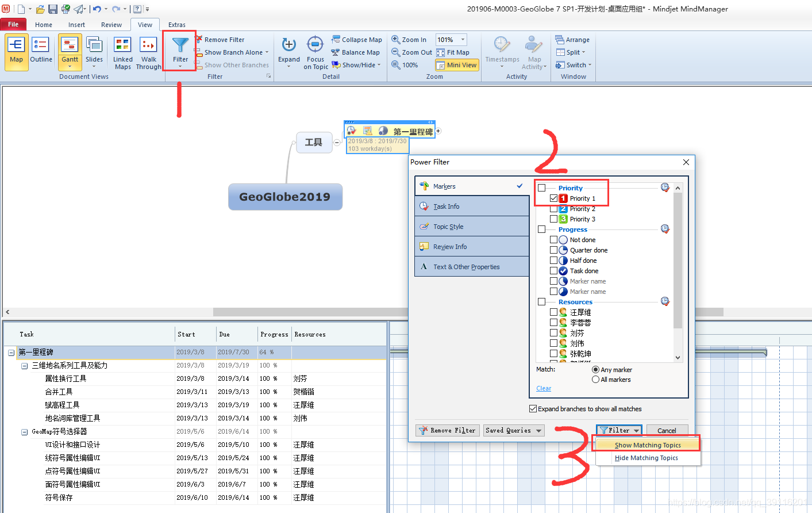Viewport: 812px width, 513px height.
Task: Open Slides view
Action: (94, 51)
